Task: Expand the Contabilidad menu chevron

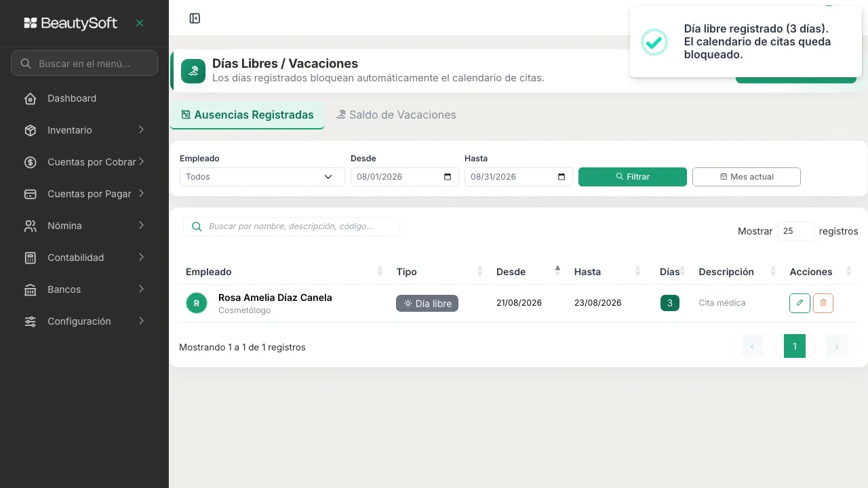Action: click(x=141, y=258)
